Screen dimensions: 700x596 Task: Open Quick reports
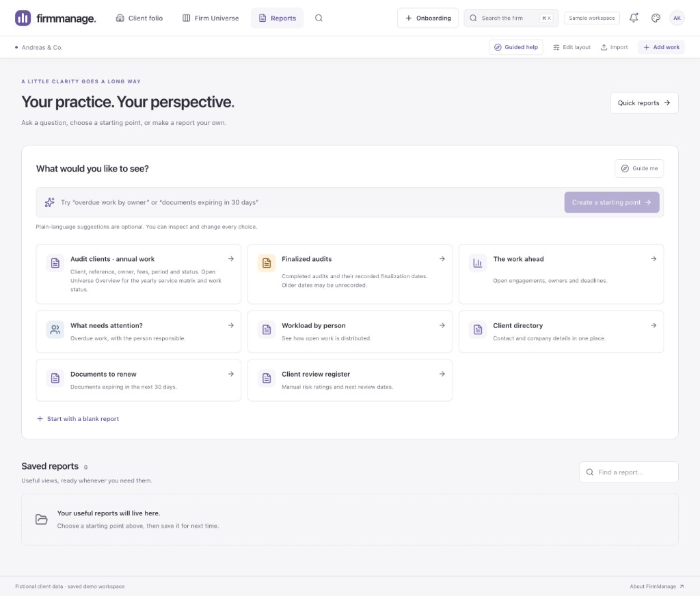pyautogui.click(x=644, y=103)
